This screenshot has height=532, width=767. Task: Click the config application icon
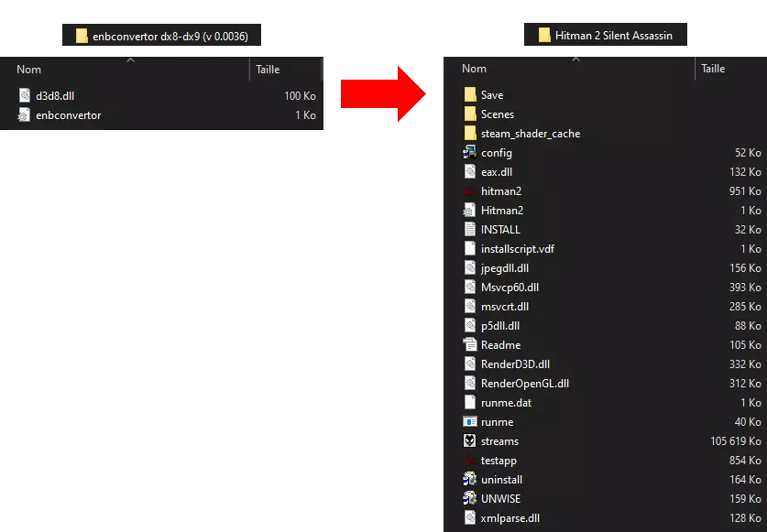coord(469,153)
